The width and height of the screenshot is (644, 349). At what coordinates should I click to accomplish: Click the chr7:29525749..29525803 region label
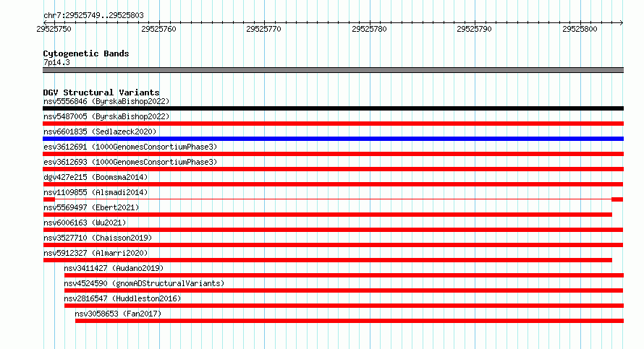pos(93,16)
